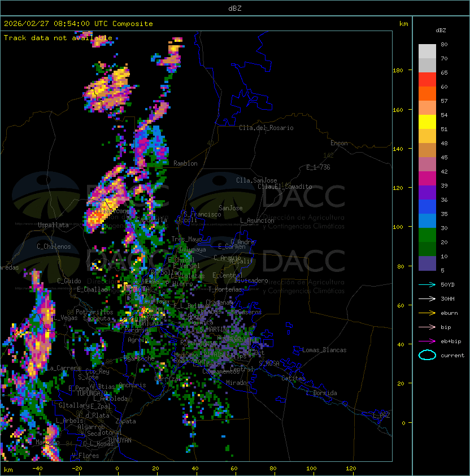Click the 'Lomas_Blancas' map label

coord(324,350)
